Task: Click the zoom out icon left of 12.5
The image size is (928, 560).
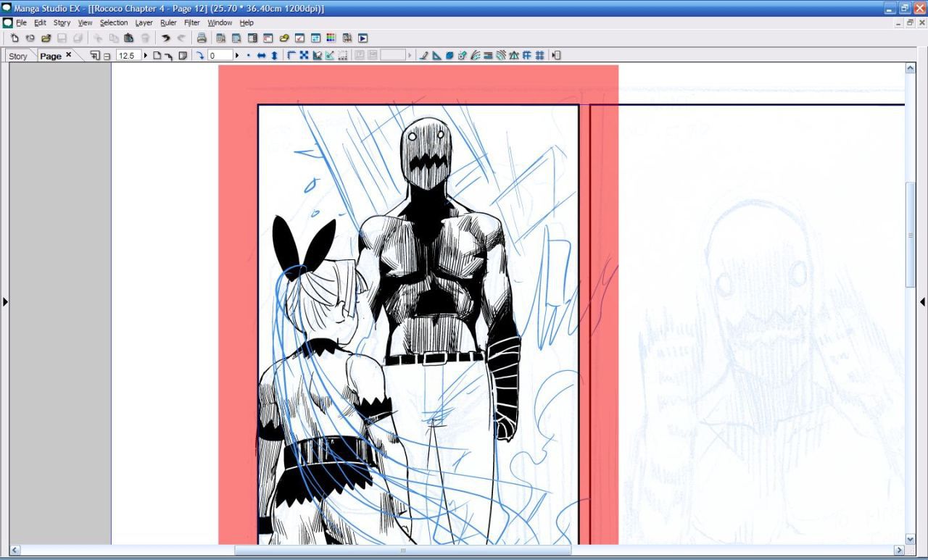Action: tap(107, 57)
